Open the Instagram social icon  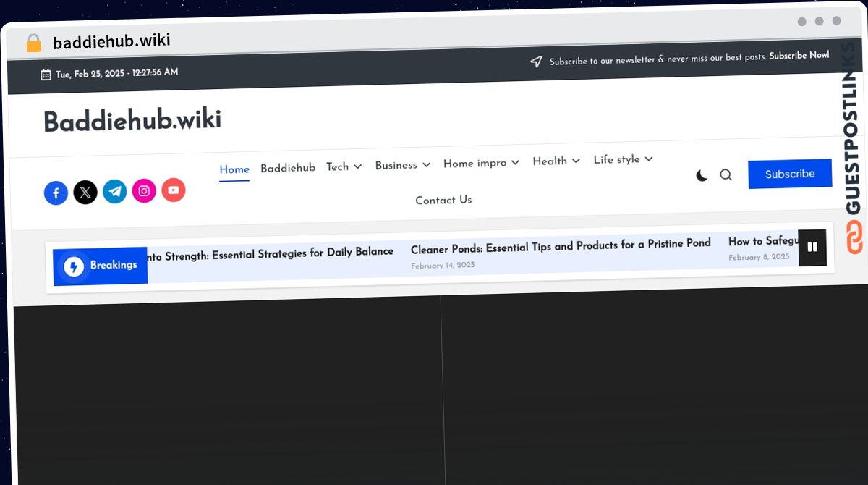(x=144, y=191)
